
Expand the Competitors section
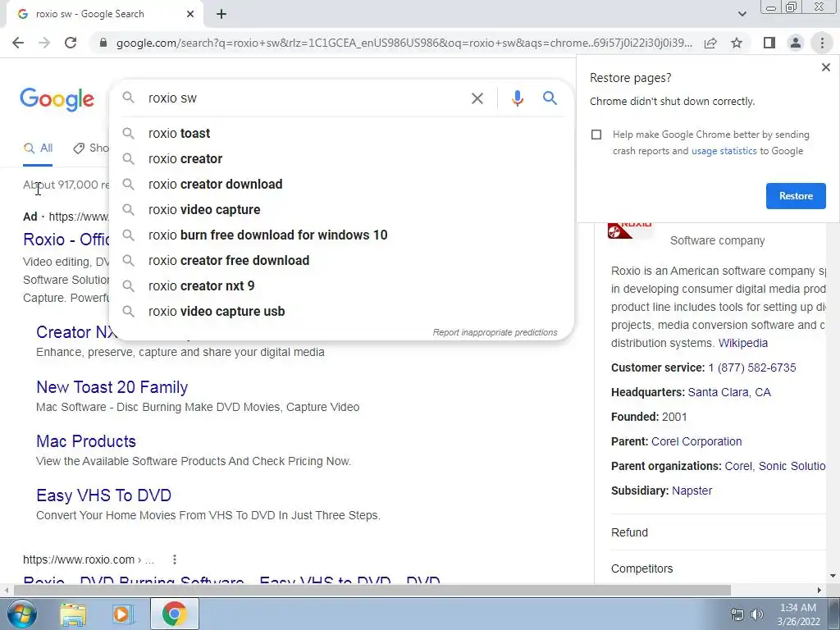(718, 569)
